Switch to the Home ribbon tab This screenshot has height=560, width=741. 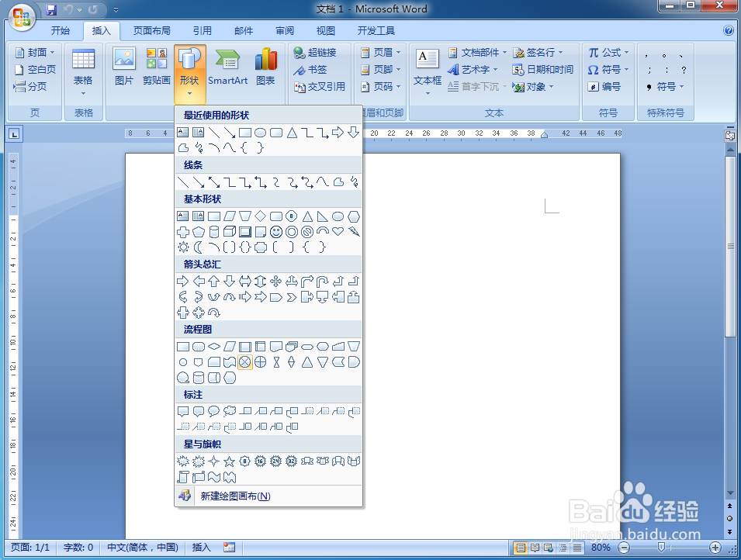(x=61, y=31)
